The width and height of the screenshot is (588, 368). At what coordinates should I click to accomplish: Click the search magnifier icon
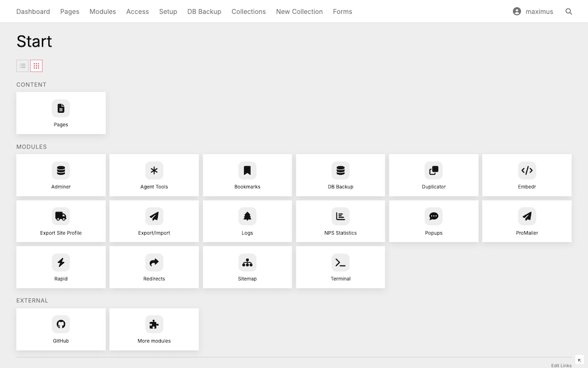[568, 11]
